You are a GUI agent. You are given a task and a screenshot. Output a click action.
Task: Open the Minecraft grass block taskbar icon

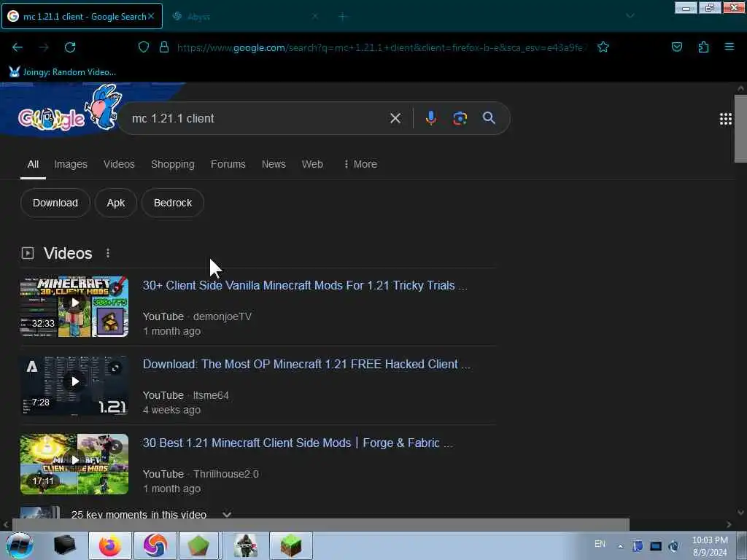(290, 545)
